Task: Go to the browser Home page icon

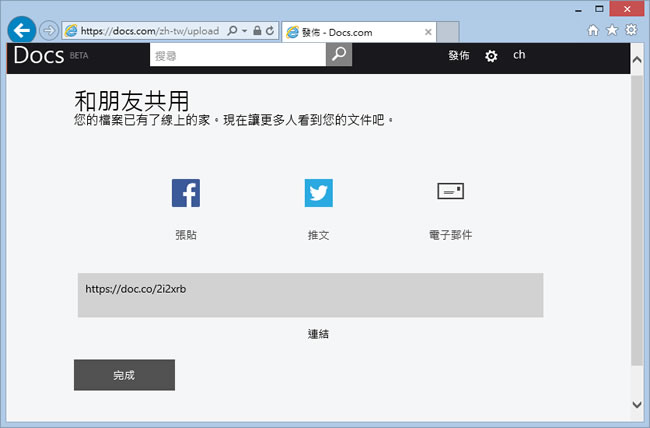Action: [593, 30]
